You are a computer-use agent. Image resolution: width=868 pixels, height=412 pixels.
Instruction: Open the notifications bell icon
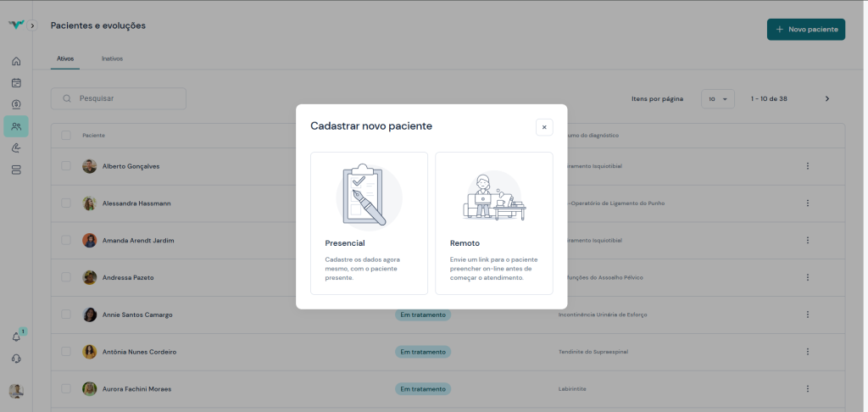tap(16, 337)
